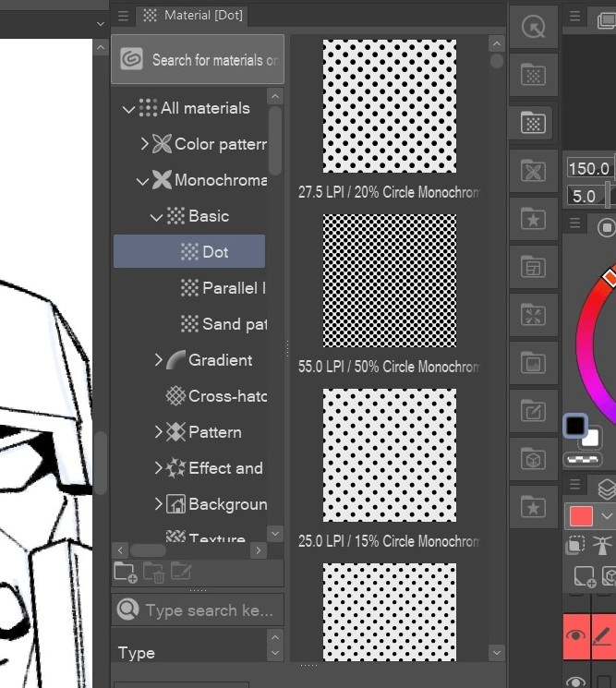Click the Clip Studio Assets search icon
Viewport: 616px width, 688px height.
(131, 59)
